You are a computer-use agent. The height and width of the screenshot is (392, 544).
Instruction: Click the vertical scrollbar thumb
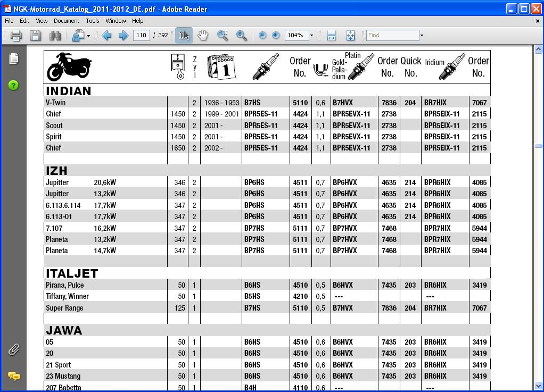pyautogui.click(x=538, y=146)
